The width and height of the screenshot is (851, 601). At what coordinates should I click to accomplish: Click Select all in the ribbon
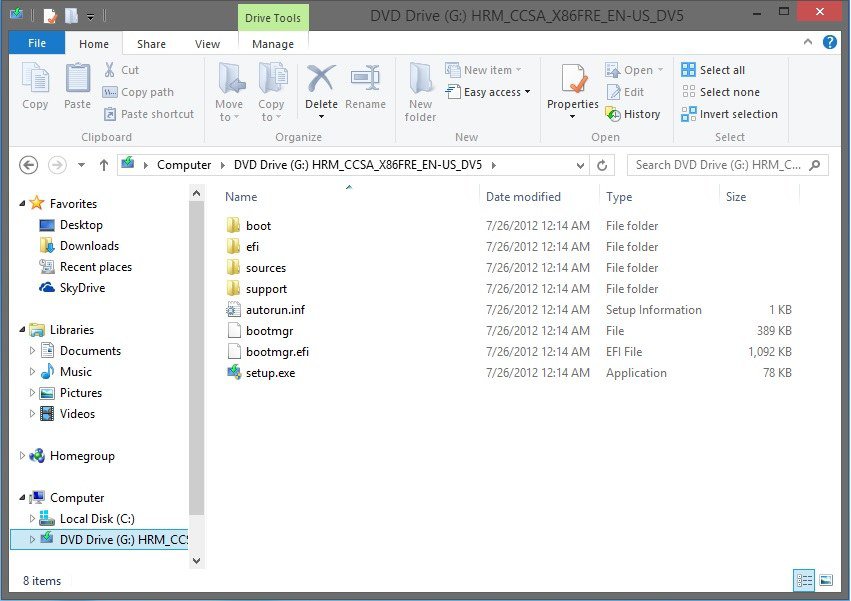click(x=713, y=70)
